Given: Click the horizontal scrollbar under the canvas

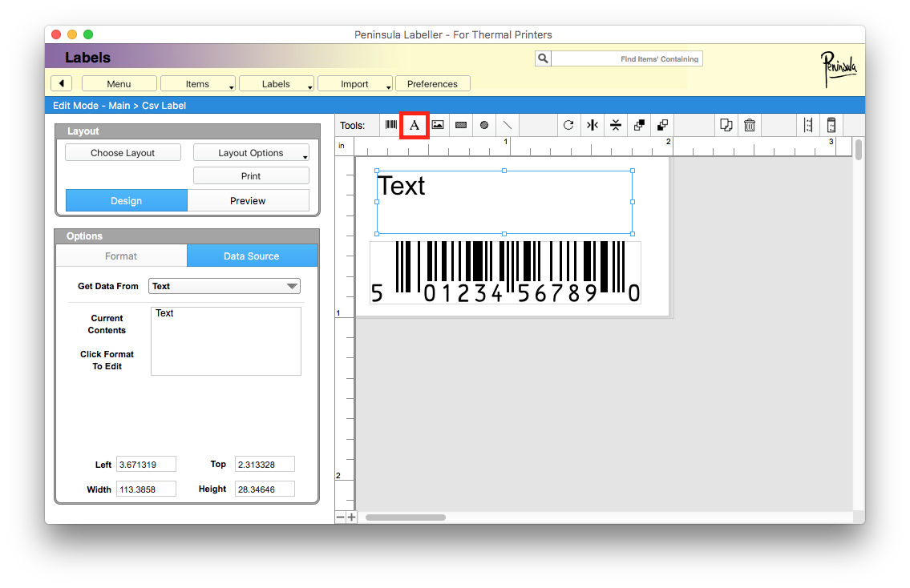Looking at the screenshot, I should tap(406, 518).
